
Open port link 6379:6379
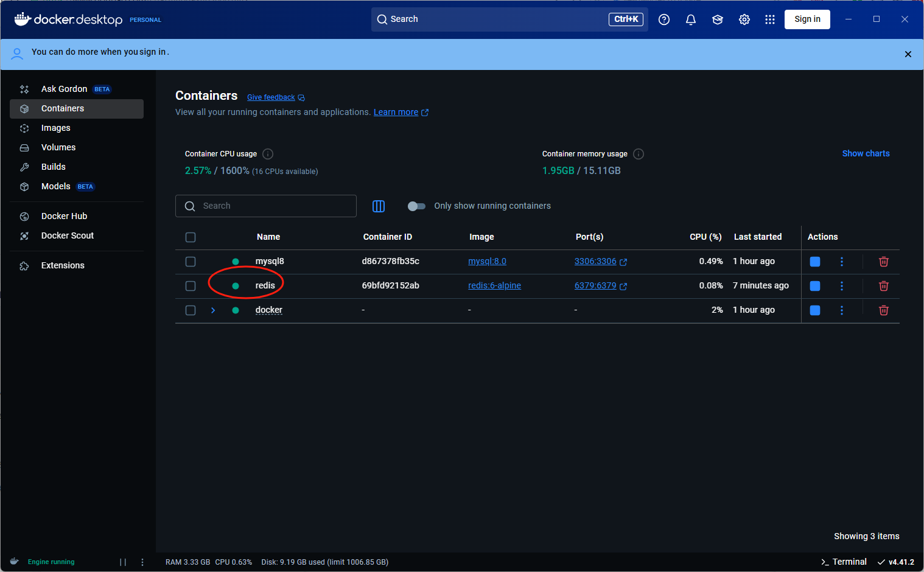[595, 285]
